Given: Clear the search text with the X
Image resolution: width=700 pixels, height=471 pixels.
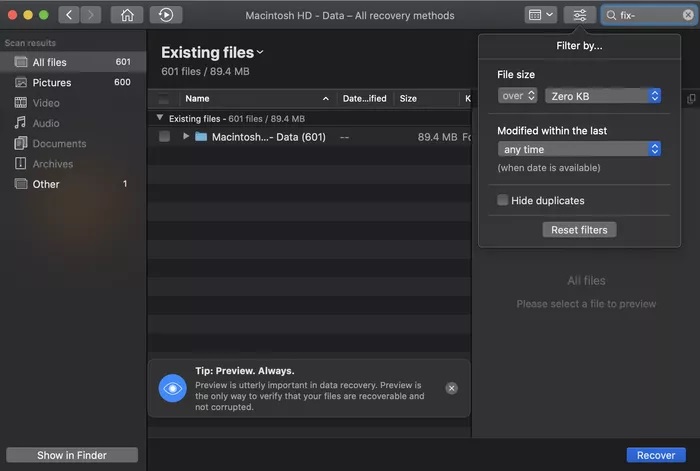Looking at the screenshot, I should coord(688,15).
